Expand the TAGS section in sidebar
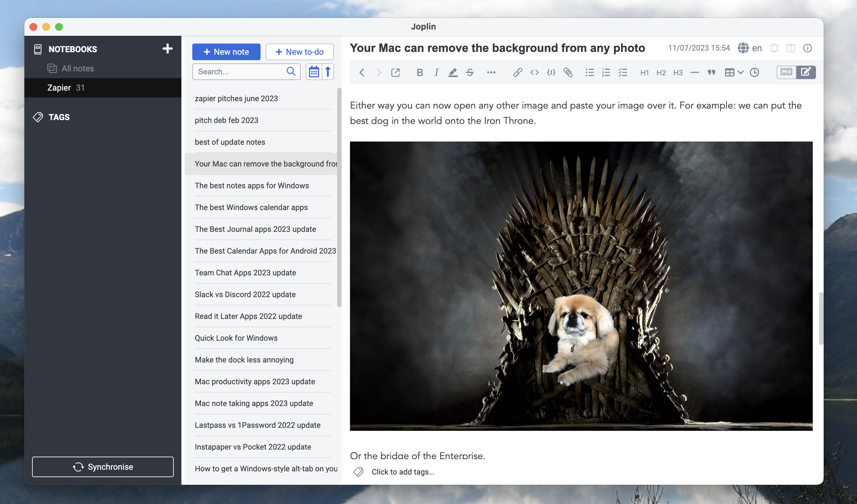Image resolution: width=857 pixels, height=504 pixels. click(x=59, y=117)
